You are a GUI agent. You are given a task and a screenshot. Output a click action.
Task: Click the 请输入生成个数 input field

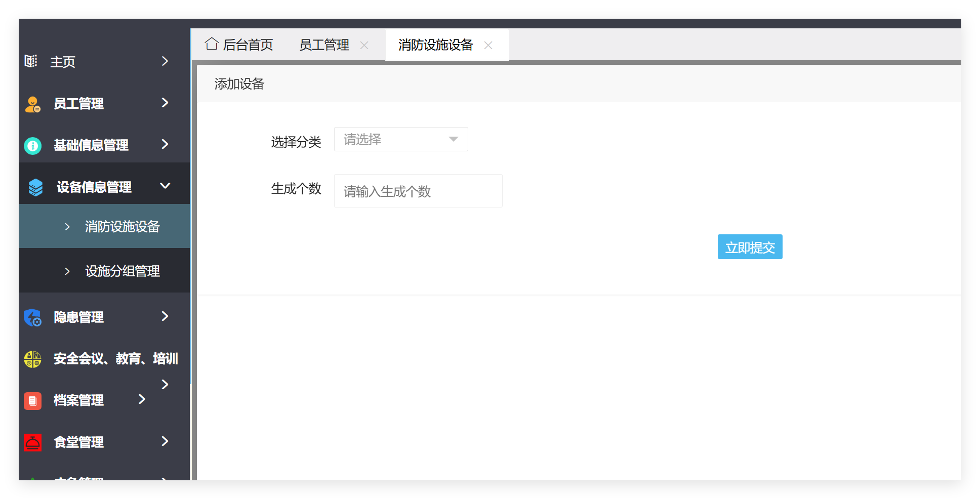coord(418,191)
